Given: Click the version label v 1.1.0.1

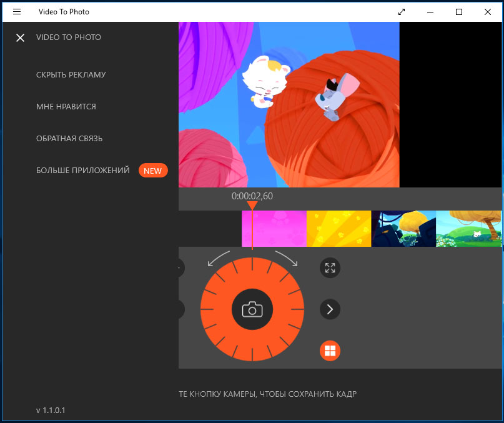Looking at the screenshot, I should 51,410.
